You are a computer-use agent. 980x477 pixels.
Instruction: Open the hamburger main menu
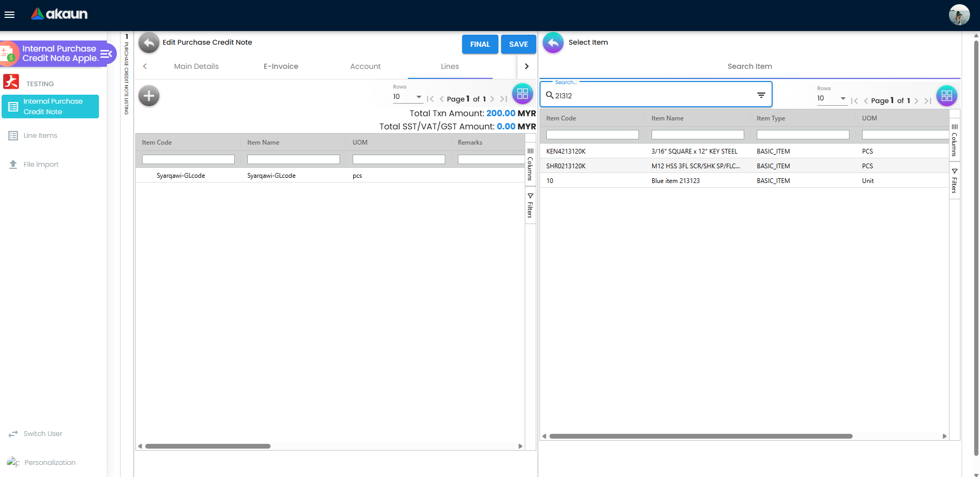point(9,15)
